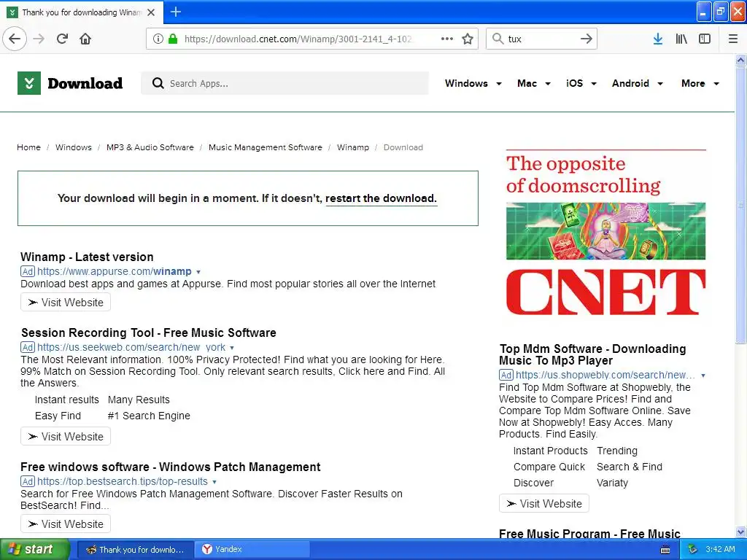Bookmark this page with the star icon
This screenshot has width=747, height=560.
click(x=468, y=39)
